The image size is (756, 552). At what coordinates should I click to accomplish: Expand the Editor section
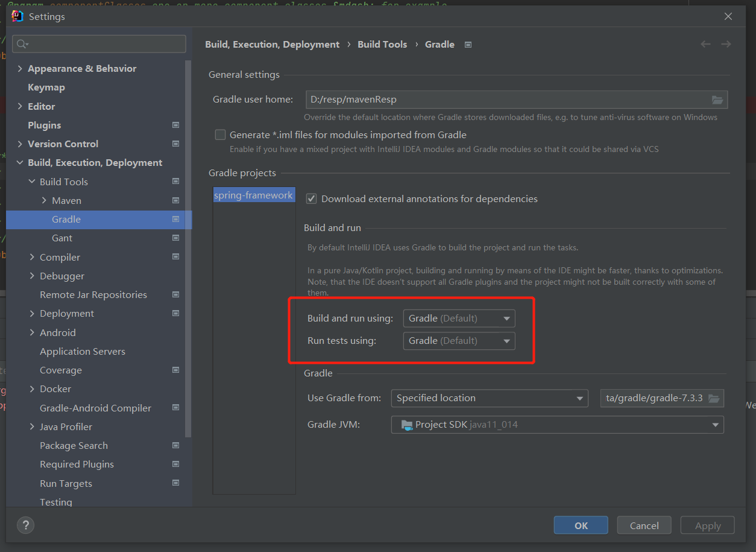[20, 106]
